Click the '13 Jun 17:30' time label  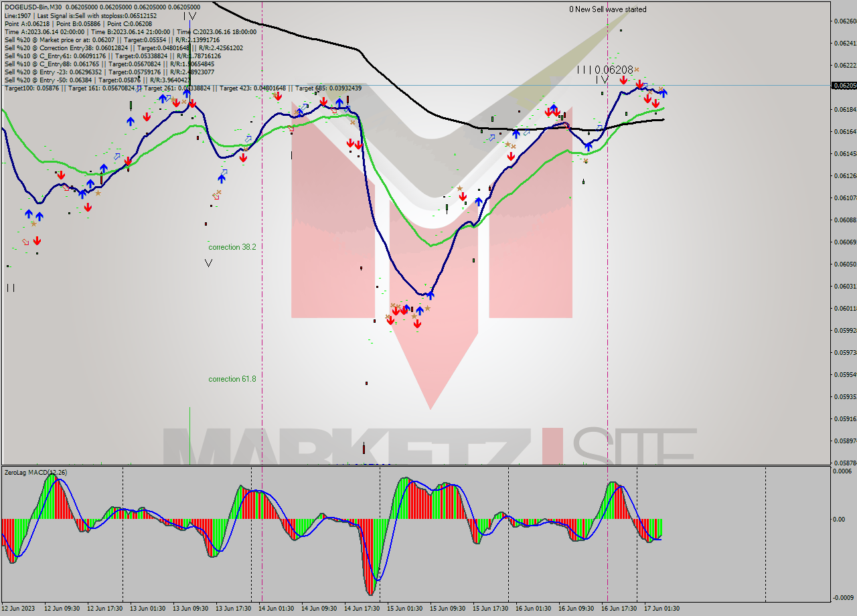[233, 609]
